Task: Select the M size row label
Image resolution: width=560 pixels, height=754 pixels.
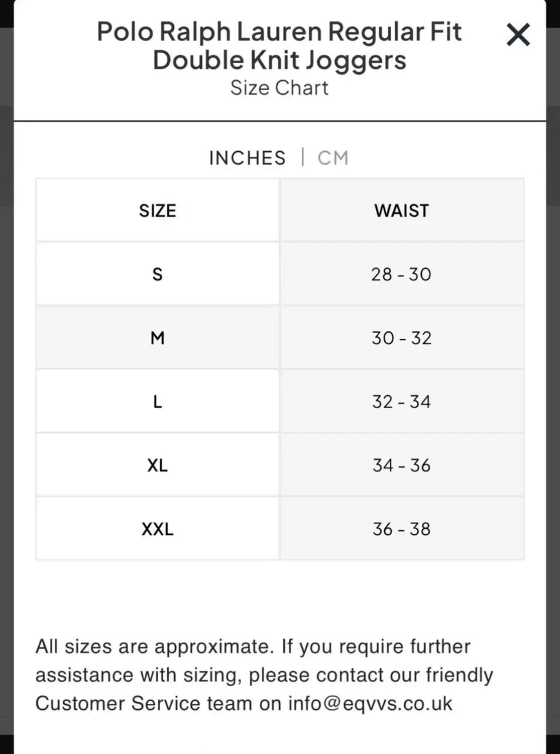Action: (157, 338)
